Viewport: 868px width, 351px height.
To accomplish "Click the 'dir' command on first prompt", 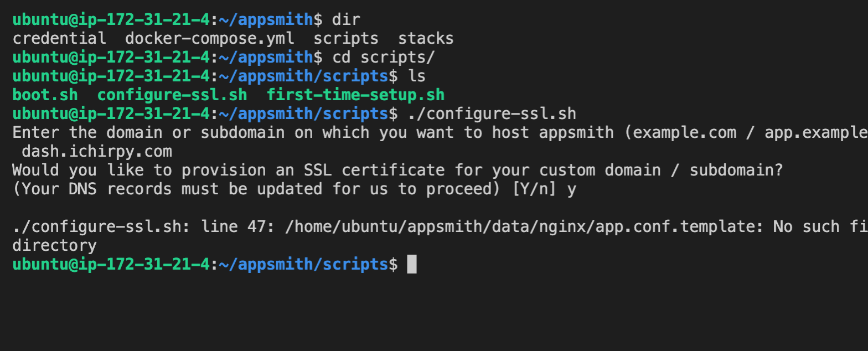I will tap(346, 20).
